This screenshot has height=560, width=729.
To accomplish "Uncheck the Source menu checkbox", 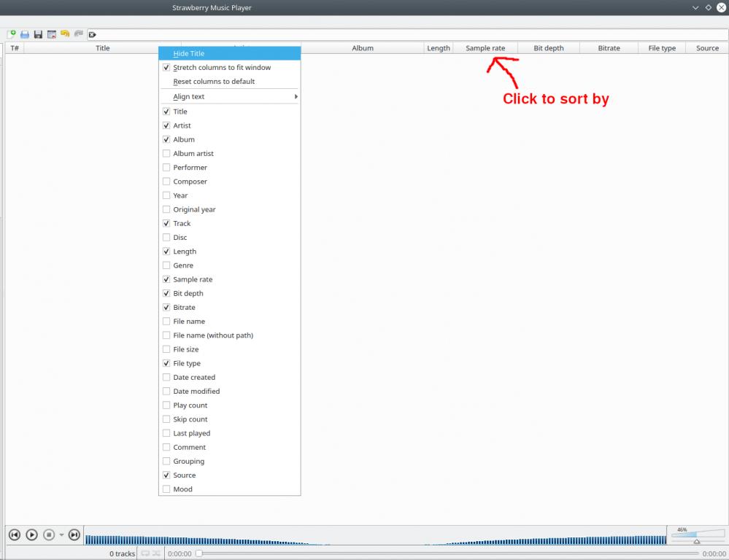I will tap(166, 475).
